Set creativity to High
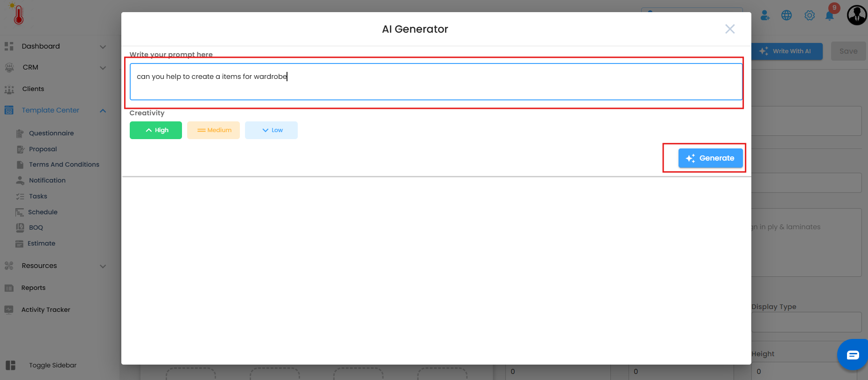The width and height of the screenshot is (868, 380). coord(156,130)
